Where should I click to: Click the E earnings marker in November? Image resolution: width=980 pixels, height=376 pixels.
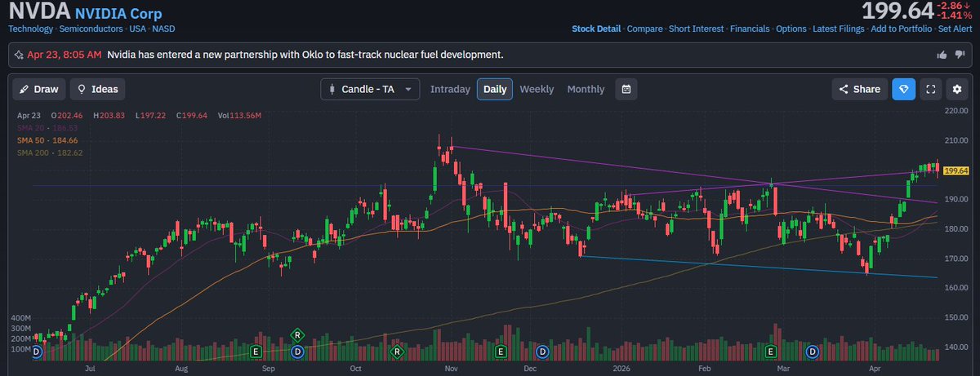(501, 352)
